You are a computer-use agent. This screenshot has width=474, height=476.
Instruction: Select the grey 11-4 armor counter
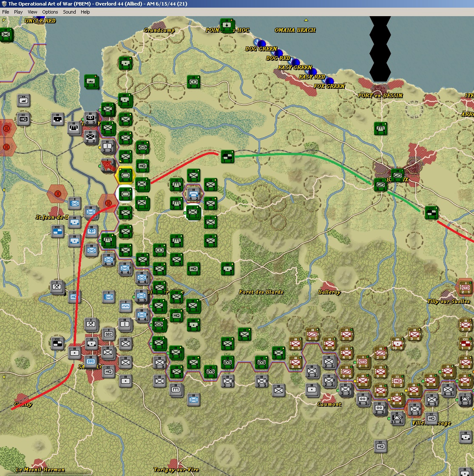pyautogui.click(x=398, y=419)
